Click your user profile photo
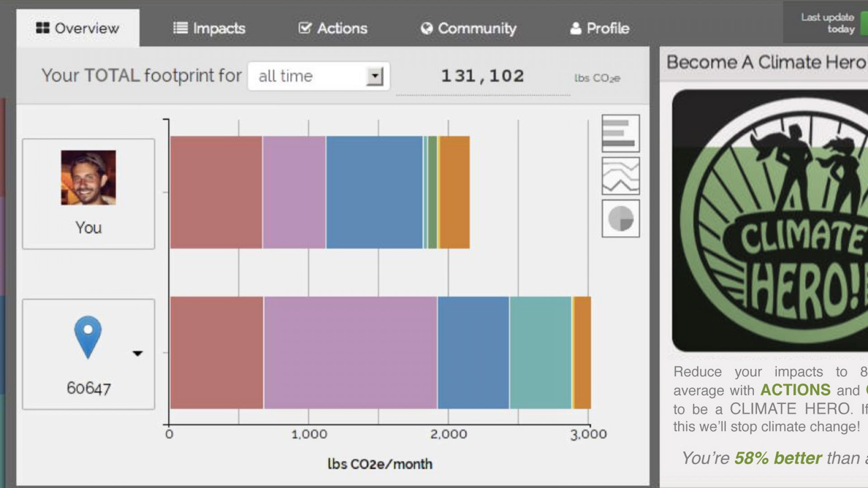868x488 pixels. (88, 178)
